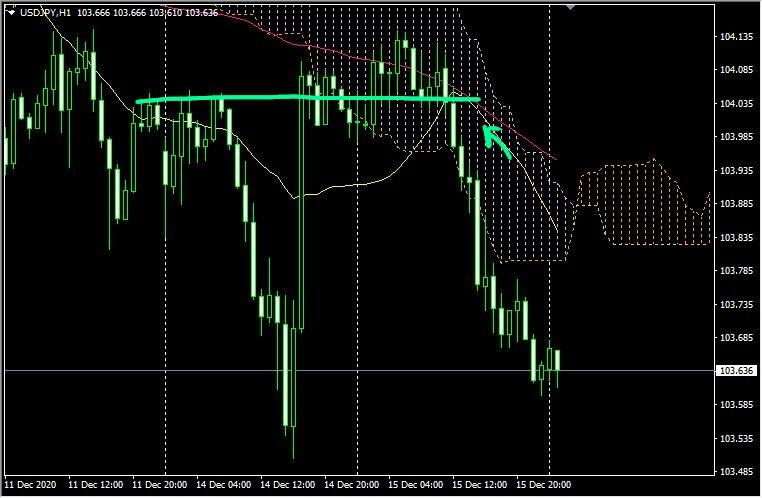Click the 15 Dec 12:00 time label
The width and height of the screenshot is (762, 498).
click(480, 484)
